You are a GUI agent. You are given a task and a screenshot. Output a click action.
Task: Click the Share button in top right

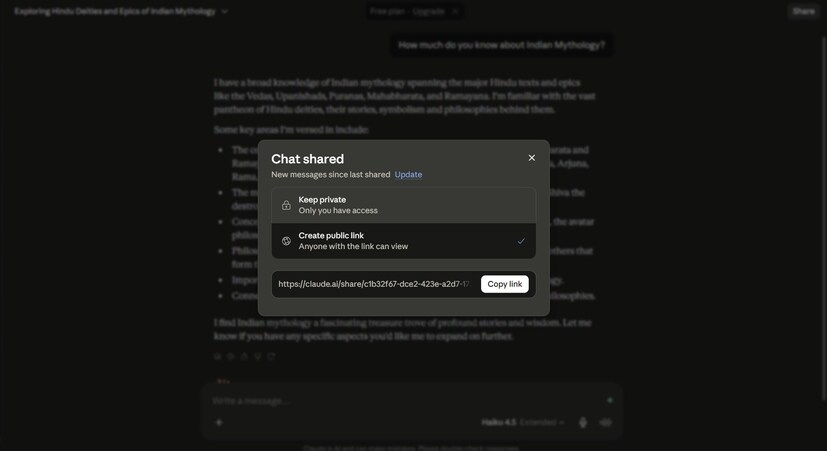(803, 11)
